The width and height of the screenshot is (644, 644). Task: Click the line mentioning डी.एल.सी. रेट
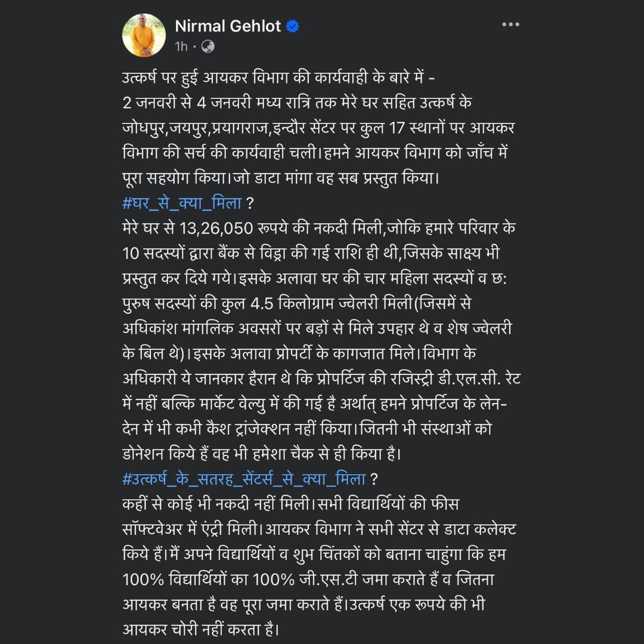coord(321,379)
